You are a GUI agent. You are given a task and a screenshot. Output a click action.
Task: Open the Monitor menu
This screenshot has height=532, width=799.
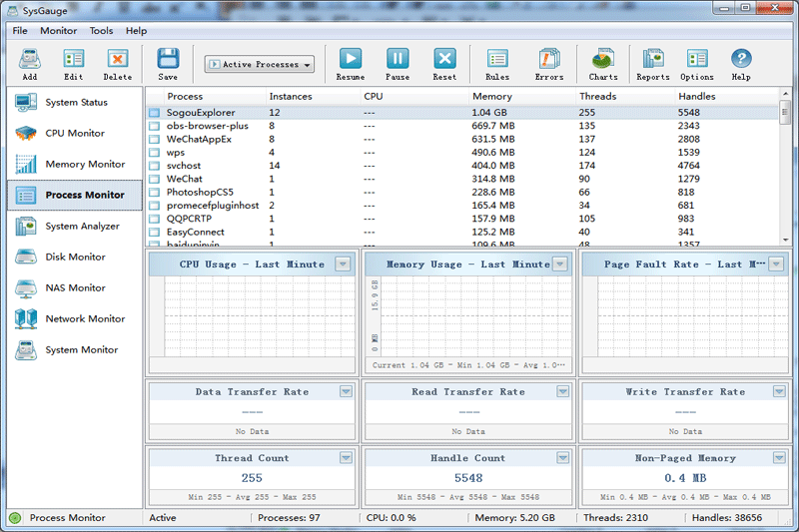(x=58, y=31)
